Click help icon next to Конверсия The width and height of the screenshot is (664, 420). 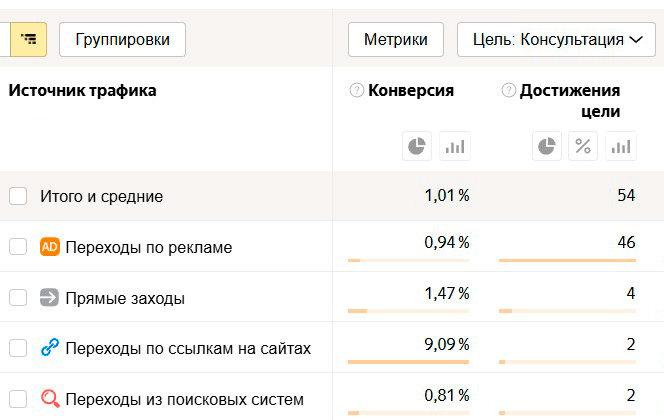click(x=357, y=91)
